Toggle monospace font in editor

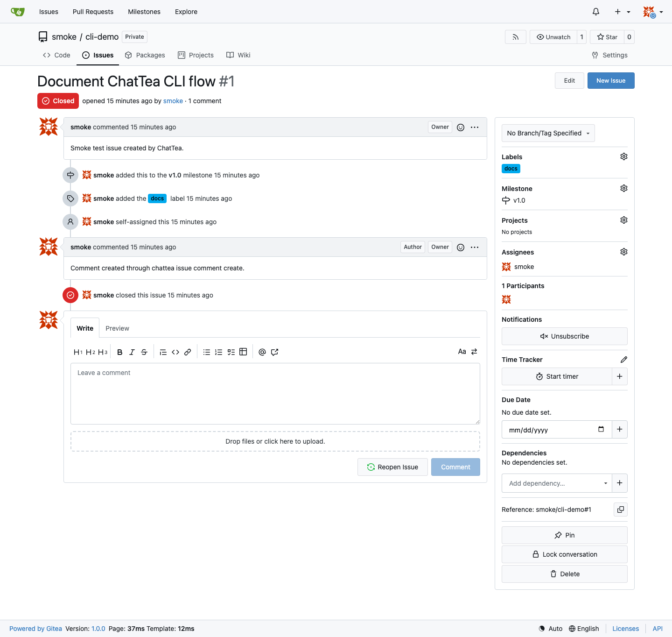(462, 352)
